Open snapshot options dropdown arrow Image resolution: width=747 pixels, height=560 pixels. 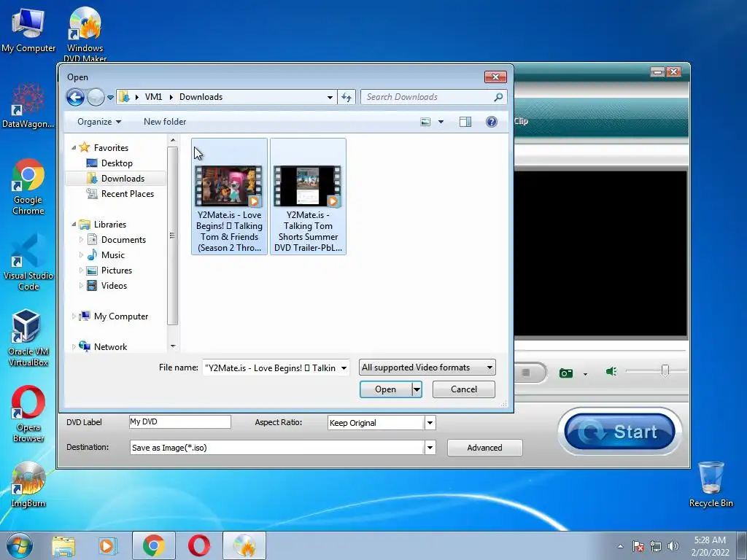point(585,374)
